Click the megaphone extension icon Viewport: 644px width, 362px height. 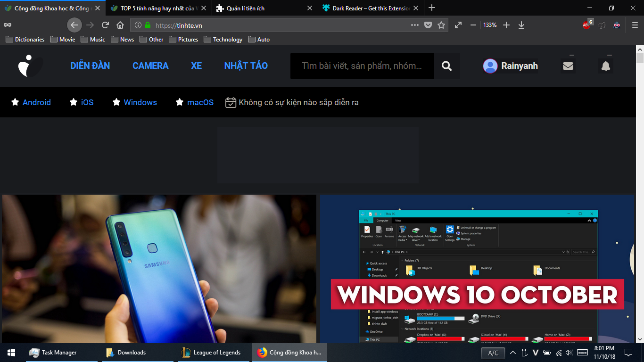click(602, 25)
